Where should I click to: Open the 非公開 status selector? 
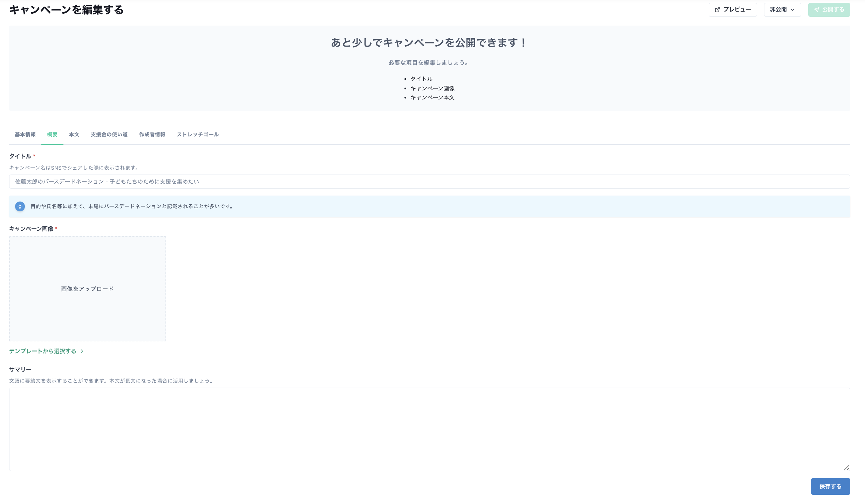pyautogui.click(x=782, y=9)
